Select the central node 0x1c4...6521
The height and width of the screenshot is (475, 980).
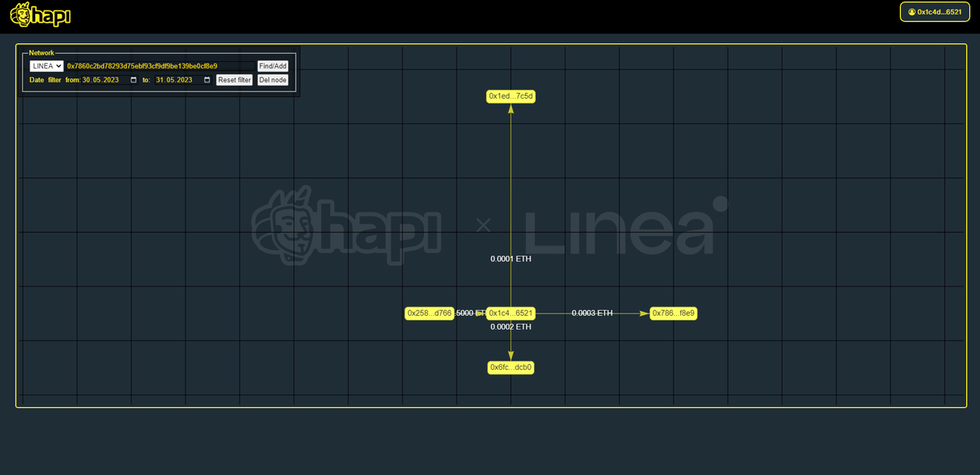pos(510,313)
